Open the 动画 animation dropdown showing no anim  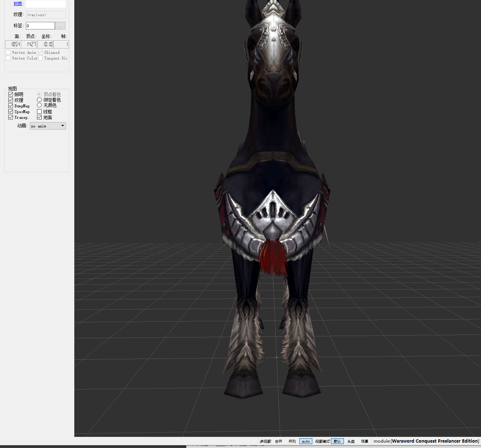[x=48, y=126]
